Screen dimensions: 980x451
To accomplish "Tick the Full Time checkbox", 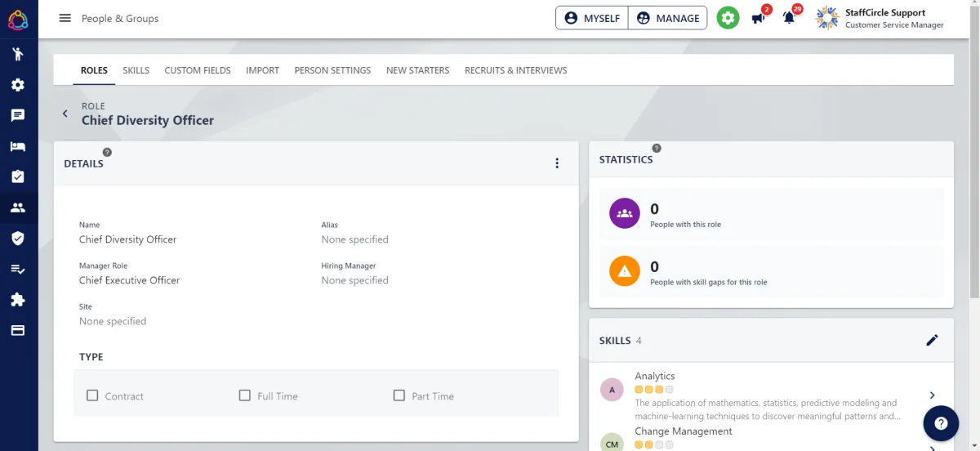I will 244,395.
